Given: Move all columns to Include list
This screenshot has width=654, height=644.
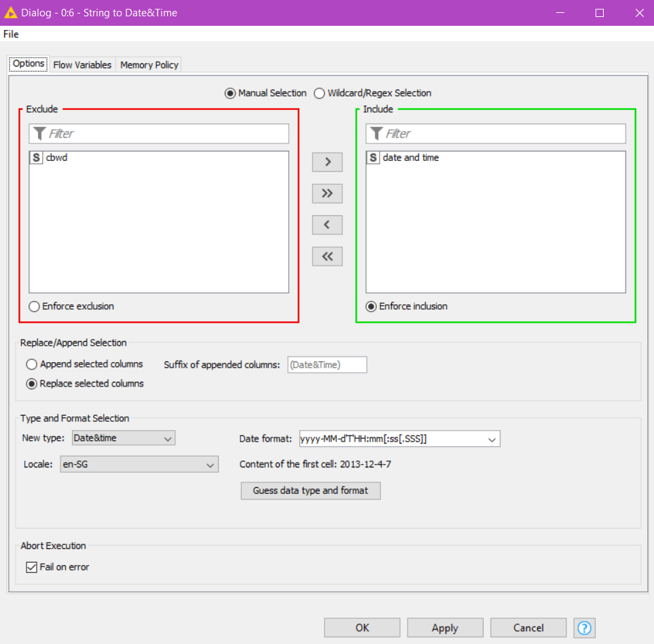Looking at the screenshot, I should (x=327, y=194).
